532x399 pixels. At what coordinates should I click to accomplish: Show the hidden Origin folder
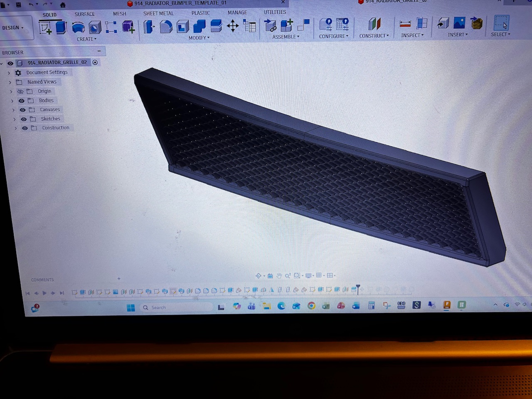point(20,91)
